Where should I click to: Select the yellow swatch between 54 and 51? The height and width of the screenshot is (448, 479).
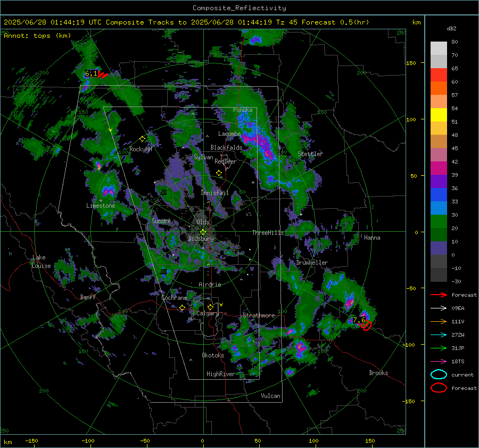439,115
